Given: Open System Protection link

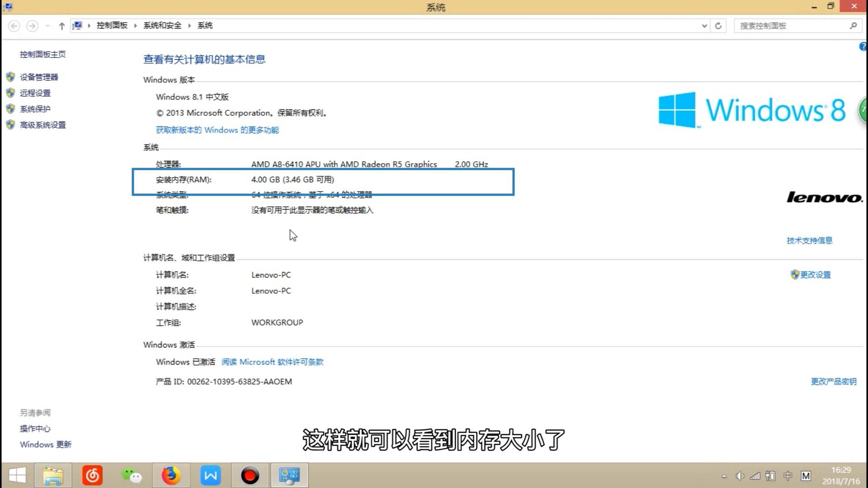Looking at the screenshot, I should 35,109.
